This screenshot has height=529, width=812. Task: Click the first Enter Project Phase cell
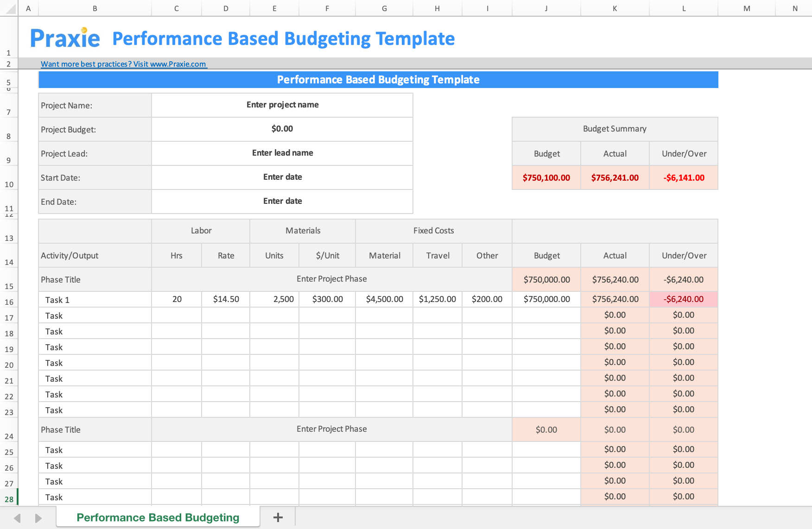332,279
